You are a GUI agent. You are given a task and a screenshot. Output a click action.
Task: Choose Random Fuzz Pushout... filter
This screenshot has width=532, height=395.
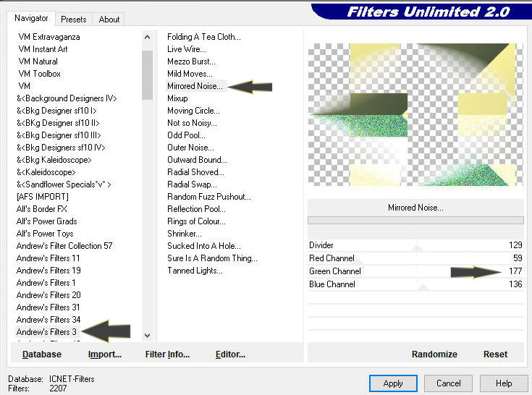coord(209,197)
